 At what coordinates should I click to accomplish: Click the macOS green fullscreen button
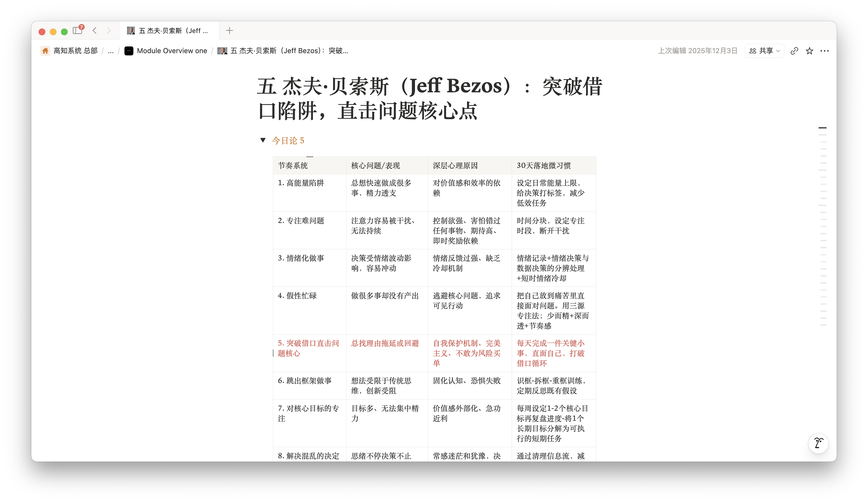(x=64, y=32)
